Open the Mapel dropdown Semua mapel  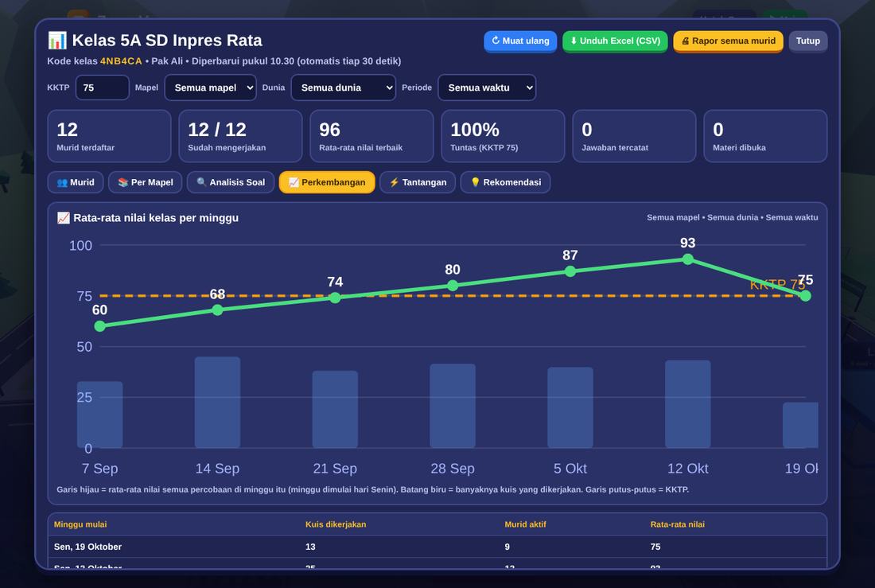(x=210, y=88)
